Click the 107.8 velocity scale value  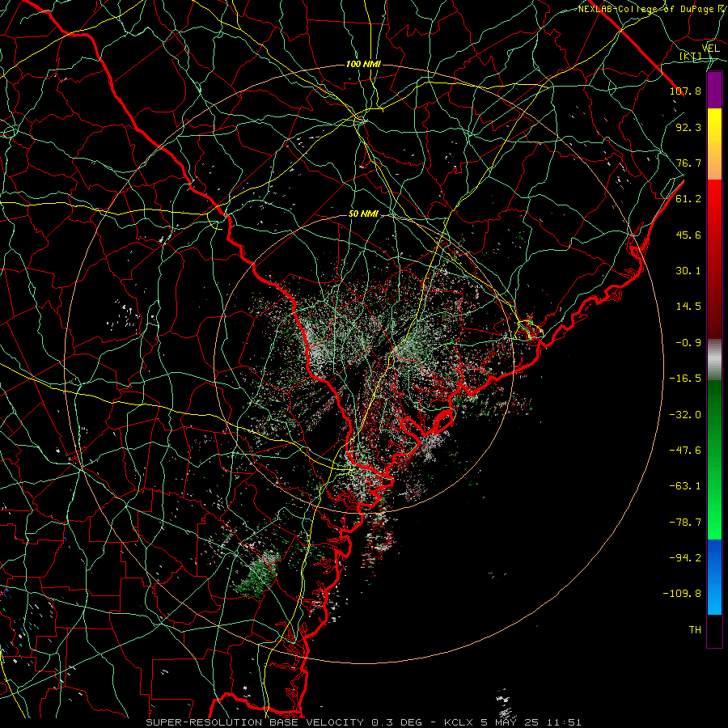(685, 91)
